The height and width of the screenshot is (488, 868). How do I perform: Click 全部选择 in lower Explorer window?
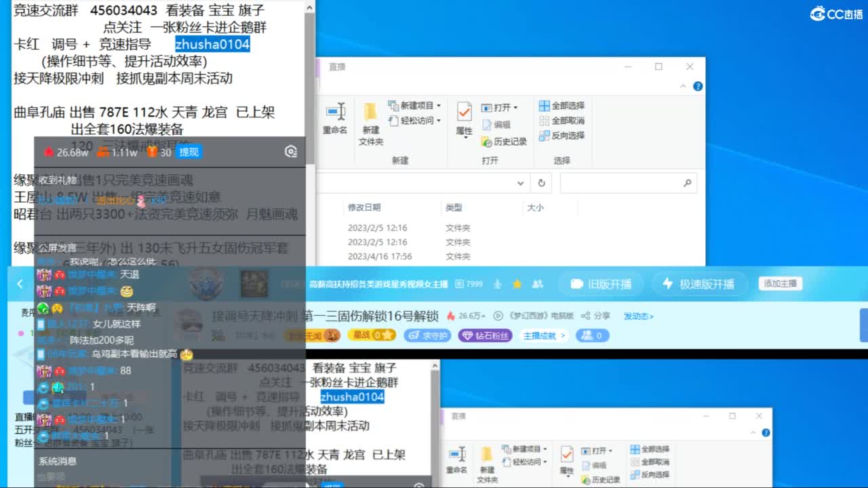point(650,449)
